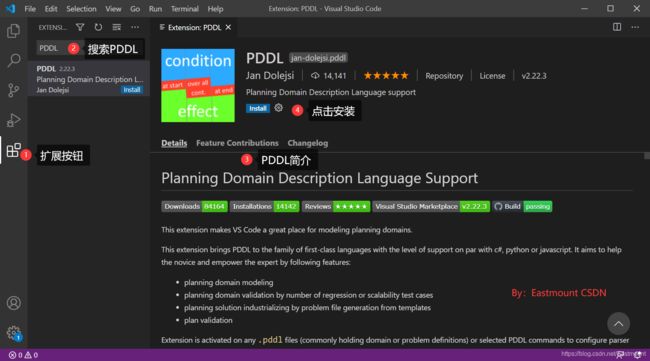Click the 'planning domain modeling' bullet text
Screen dimensions: 650x361
coord(228,283)
